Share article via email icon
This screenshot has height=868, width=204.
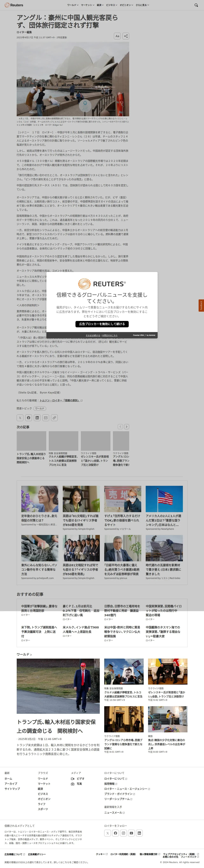click(x=46, y=418)
